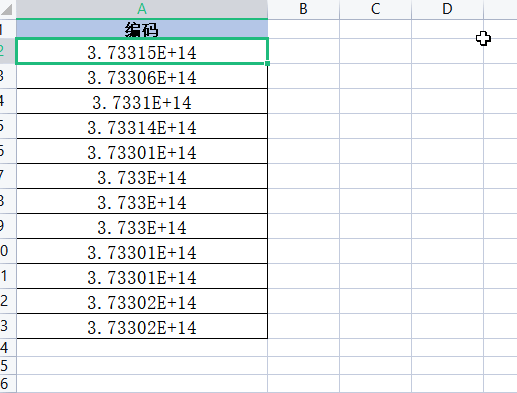Click cell showing 3.73314E+14
This screenshot has width=517, height=393.
(x=142, y=126)
